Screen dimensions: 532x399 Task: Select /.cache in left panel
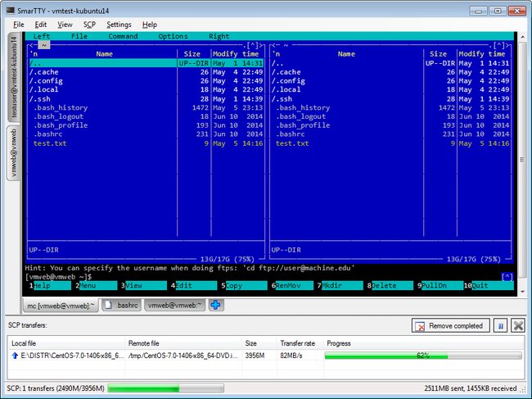click(x=146, y=72)
